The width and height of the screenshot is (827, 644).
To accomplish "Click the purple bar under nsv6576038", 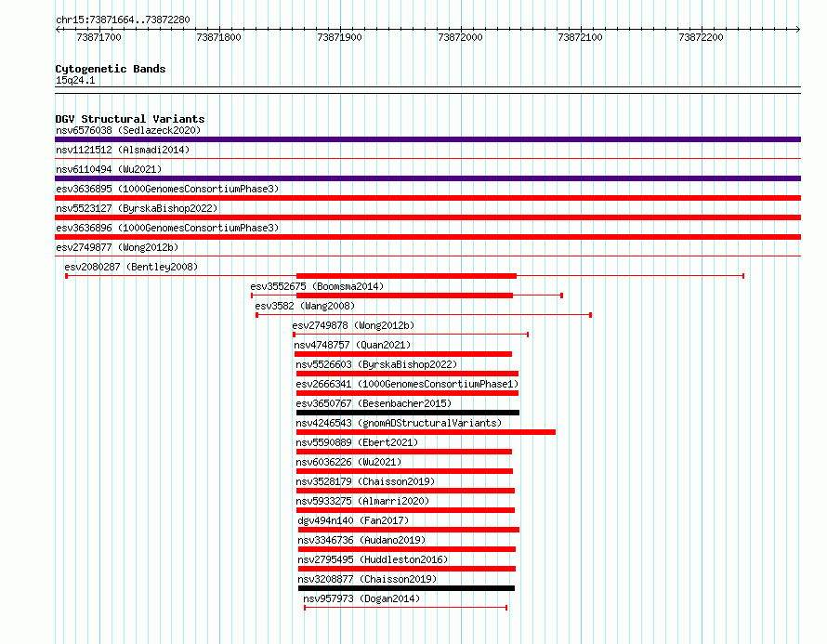I will click(427, 139).
